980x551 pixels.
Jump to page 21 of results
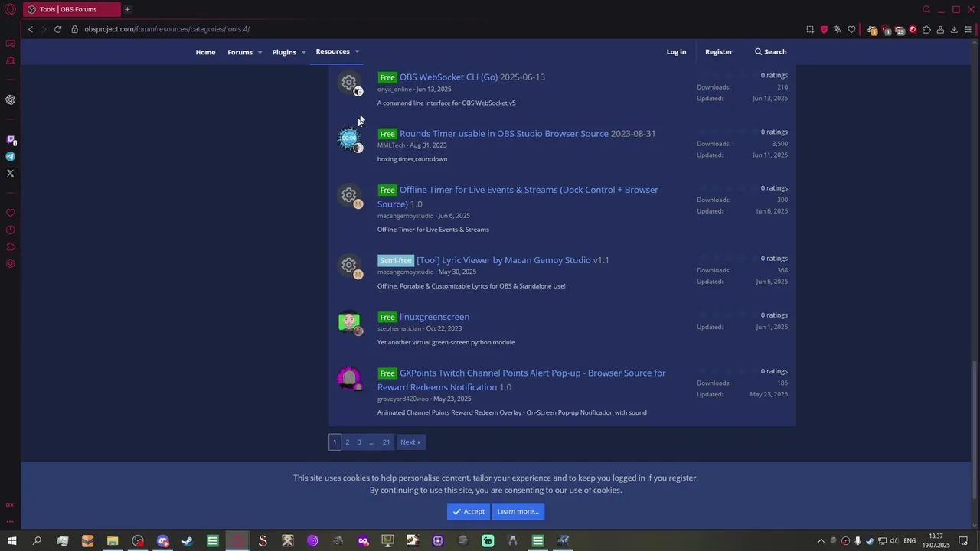click(x=386, y=442)
